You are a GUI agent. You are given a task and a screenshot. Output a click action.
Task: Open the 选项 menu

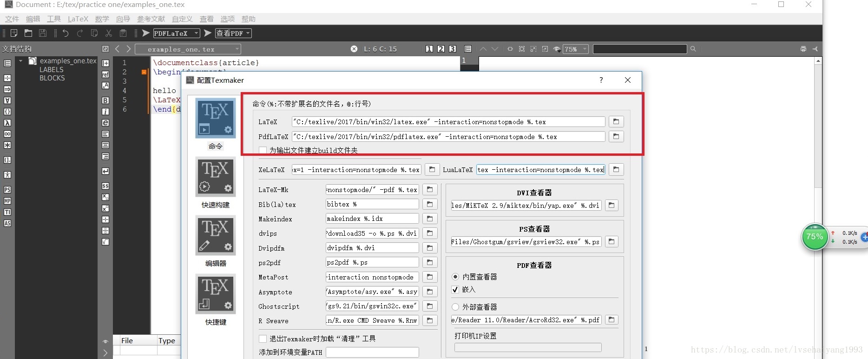click(x=228, y=19)
